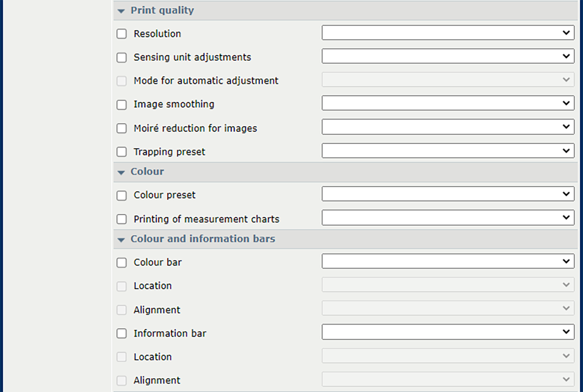Tick the Information bar checkbox

click(x=122, y=333)
